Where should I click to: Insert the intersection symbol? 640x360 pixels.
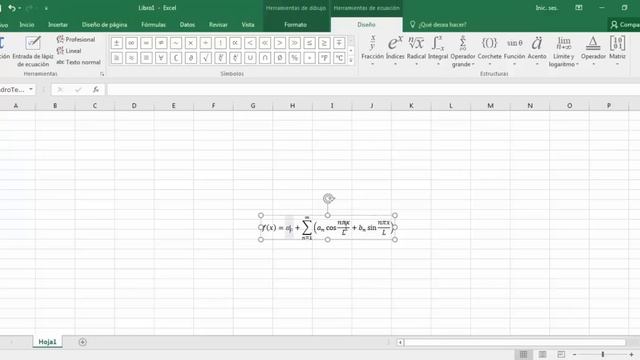click(265, 58)
